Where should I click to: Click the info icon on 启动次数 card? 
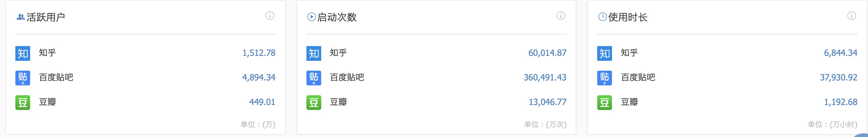561,15
